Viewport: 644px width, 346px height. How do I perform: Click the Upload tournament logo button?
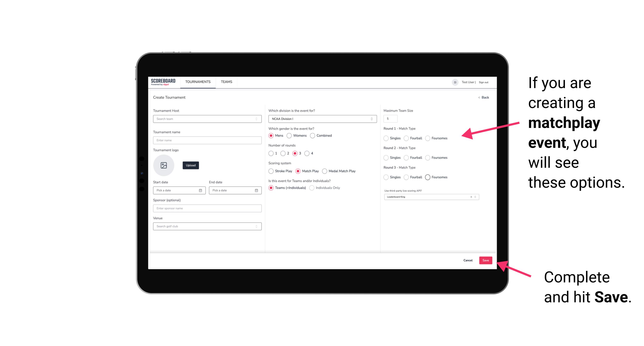pyautogui.click(x=191, y=165)
